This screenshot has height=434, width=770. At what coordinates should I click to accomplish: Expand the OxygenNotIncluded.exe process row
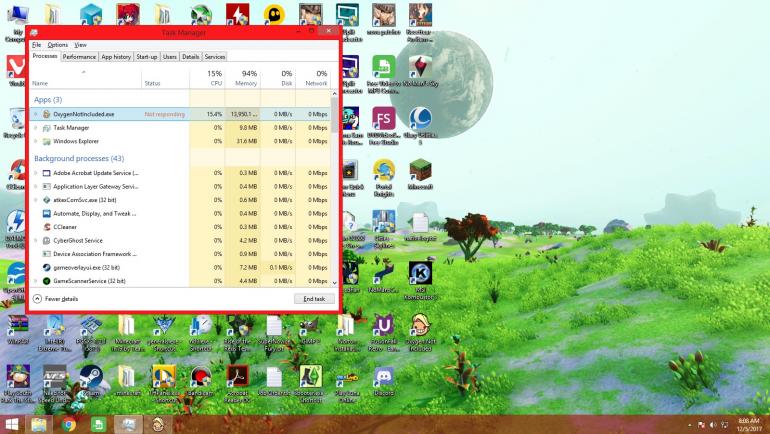[x=36, y=114]
